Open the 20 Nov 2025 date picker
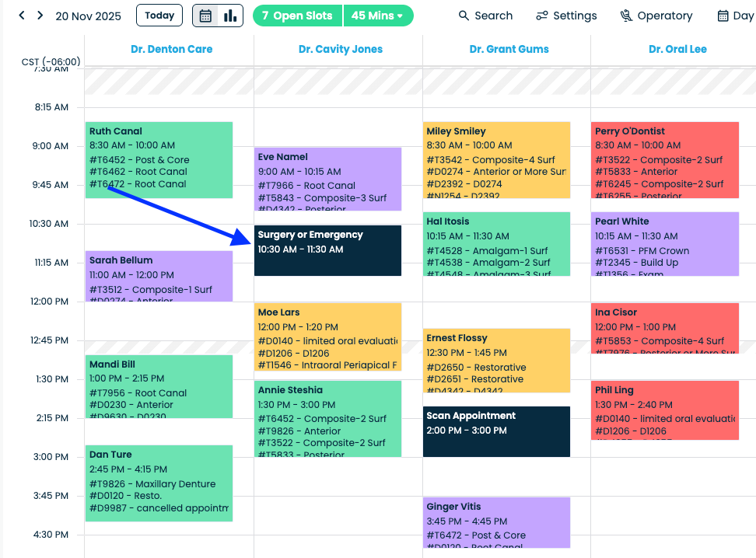Screen dimensions: 756x558 click(89, 16)
